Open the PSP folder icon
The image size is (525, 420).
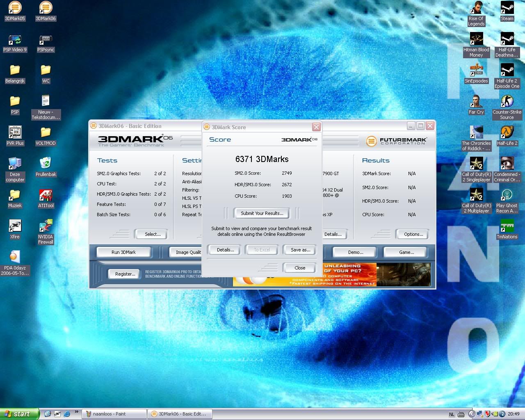click(x=15, y=105)
